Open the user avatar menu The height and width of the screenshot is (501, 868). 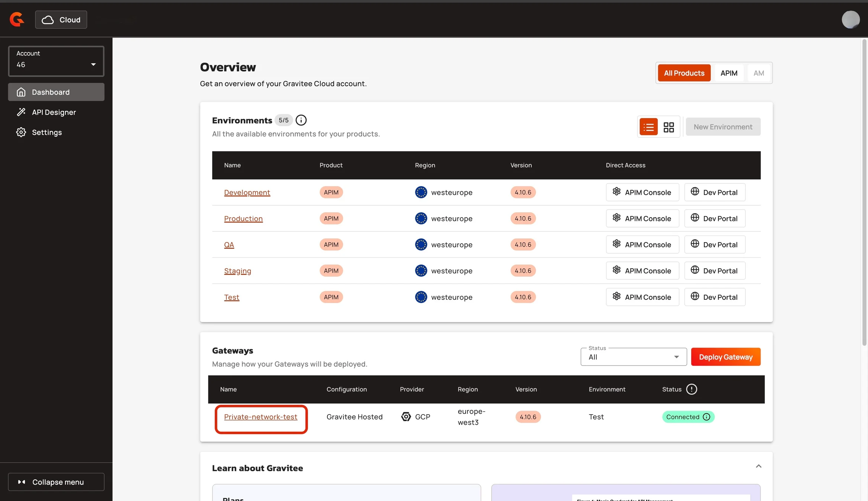pos(850,19)
